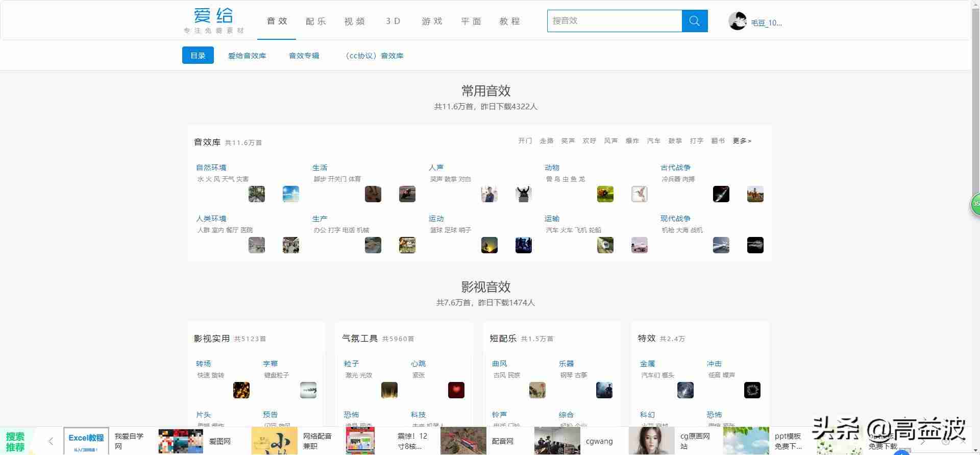Screen dimensions: 980x455
Task: Open the 人声 category link
Action: click(x=436, y=167)
